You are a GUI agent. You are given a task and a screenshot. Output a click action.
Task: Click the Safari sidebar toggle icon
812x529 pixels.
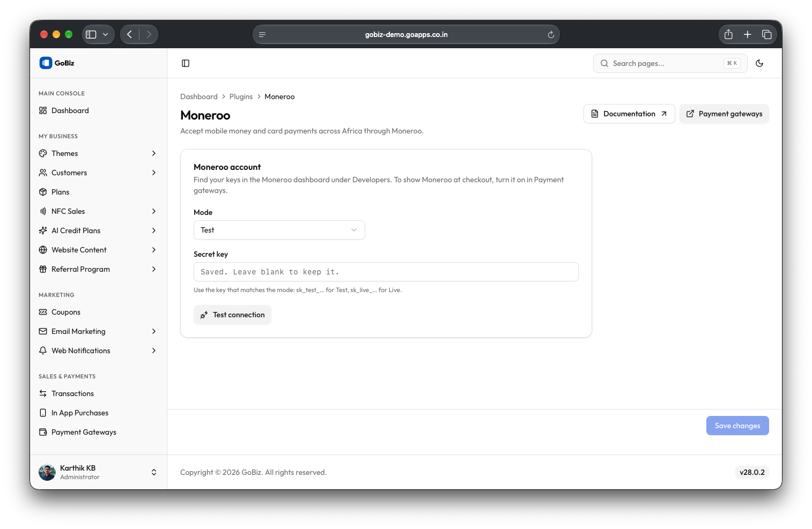(91, 34)
